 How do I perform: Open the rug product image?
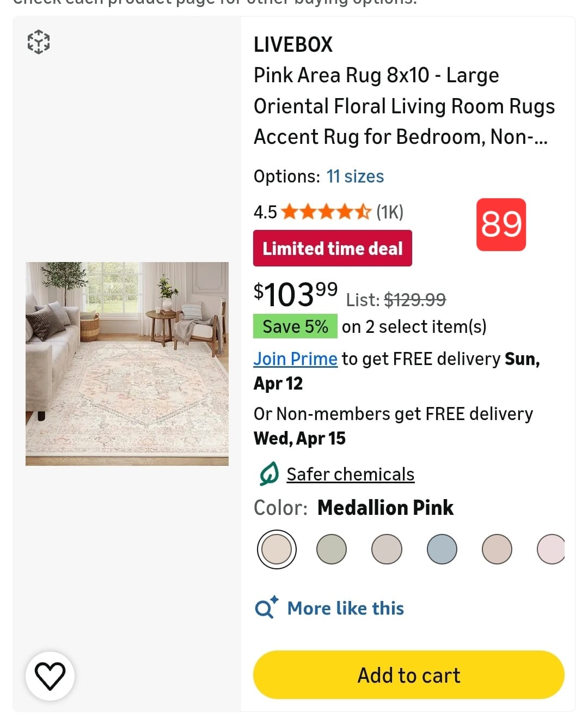tap(127, 363)
